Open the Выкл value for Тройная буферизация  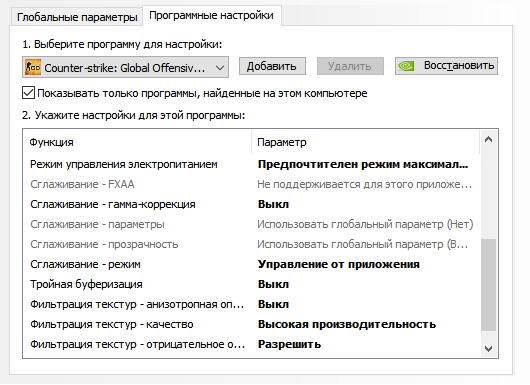click(273, 284)
